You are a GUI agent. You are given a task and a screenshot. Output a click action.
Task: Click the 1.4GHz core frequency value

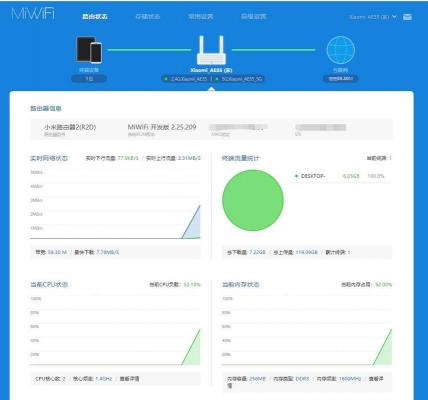[x=104, y=379]
